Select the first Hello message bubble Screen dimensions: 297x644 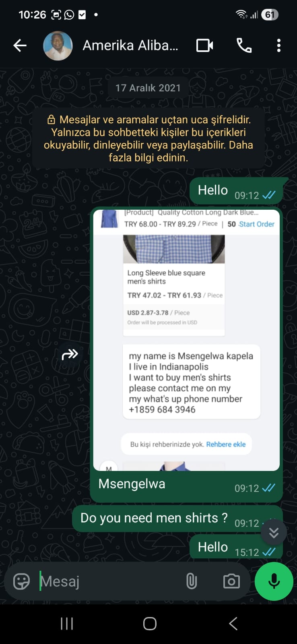[x=236, y=191]
